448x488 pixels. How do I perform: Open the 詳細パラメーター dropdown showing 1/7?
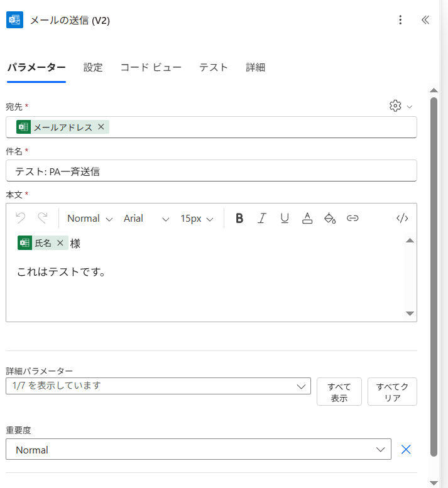point(158,386)
